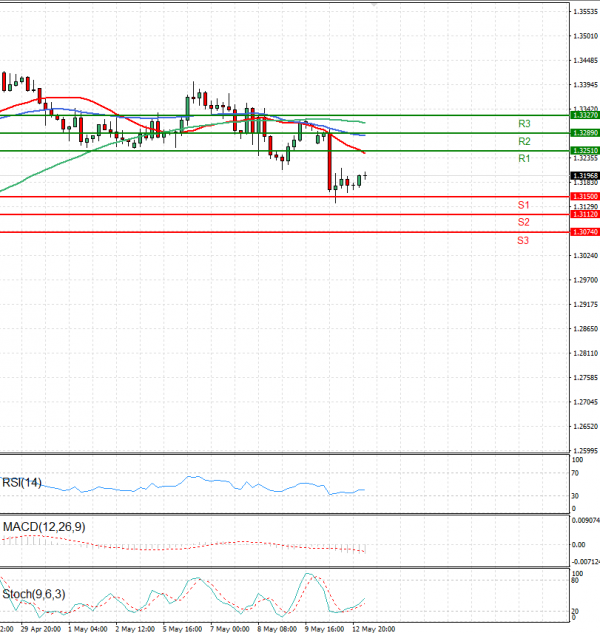The width and height of the screenshot is (600, 633).
Task: Click price axis value 1.33945
Action: [586, 85]
